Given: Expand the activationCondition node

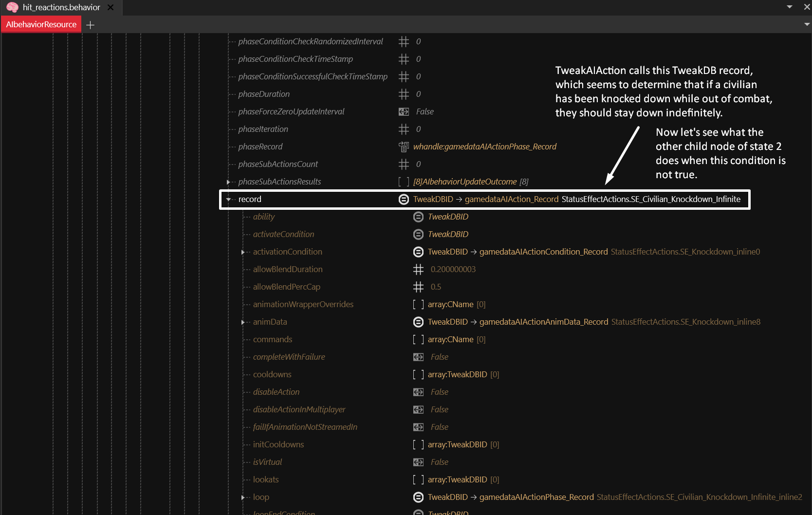Looking at the screenshot, I should point(242,252).
